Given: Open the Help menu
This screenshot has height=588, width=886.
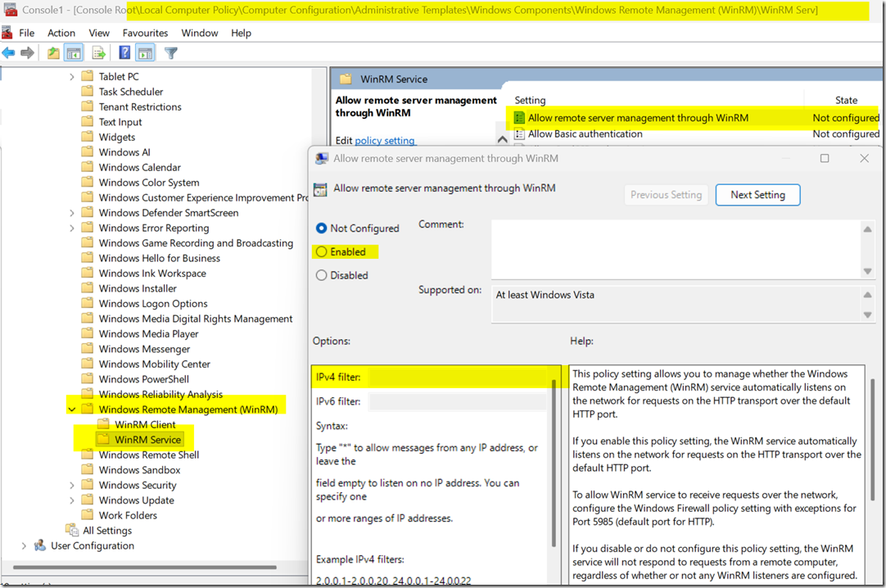Looking at the screenshot, I should pos(241,33).
